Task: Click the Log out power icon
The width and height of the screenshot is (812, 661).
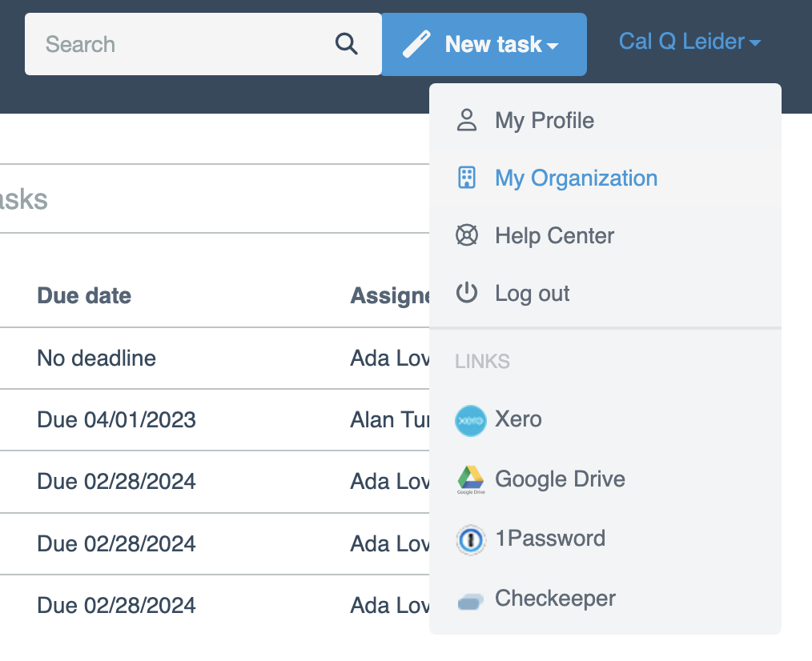Action: [x=466, y=293]
